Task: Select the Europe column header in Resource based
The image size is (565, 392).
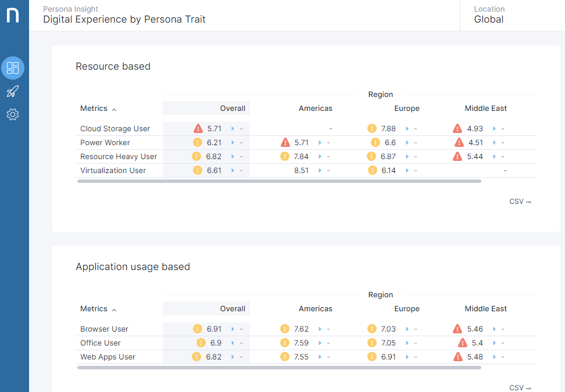Action: 406,109
